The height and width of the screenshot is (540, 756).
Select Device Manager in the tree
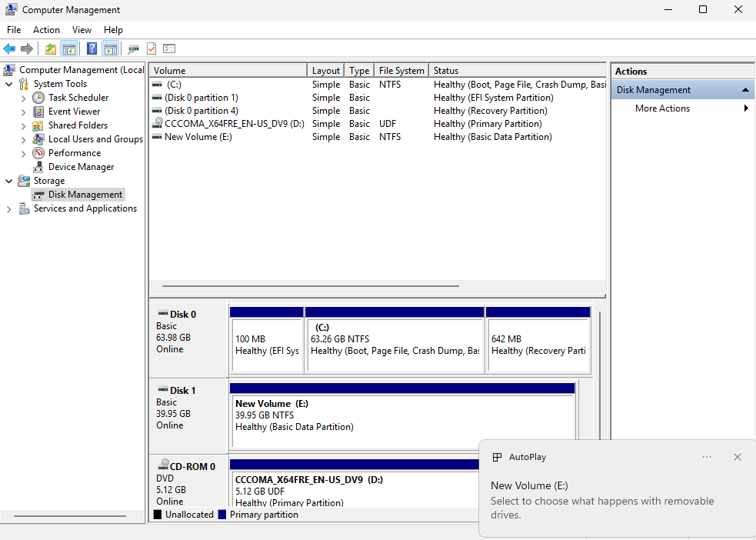(81, 167)
